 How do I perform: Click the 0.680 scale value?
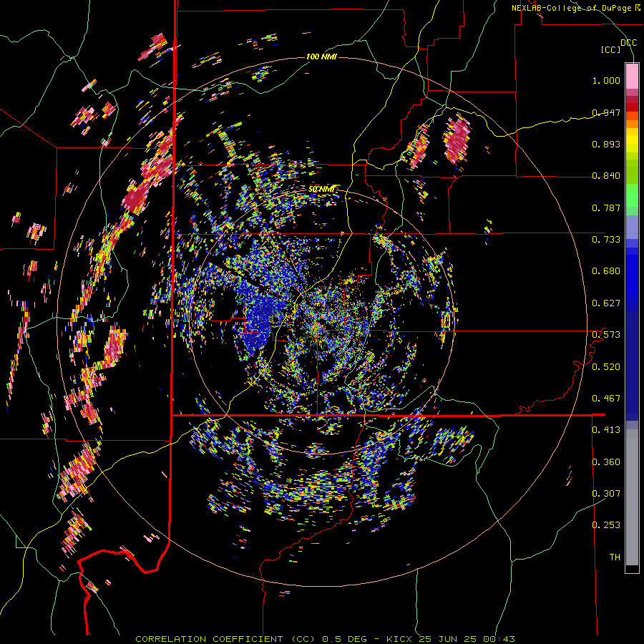pyautogui.click(x=606, y=271)
